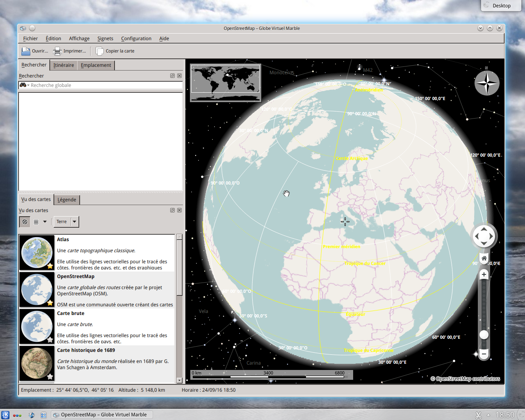Float the Rechercher panel

[172, 75]
